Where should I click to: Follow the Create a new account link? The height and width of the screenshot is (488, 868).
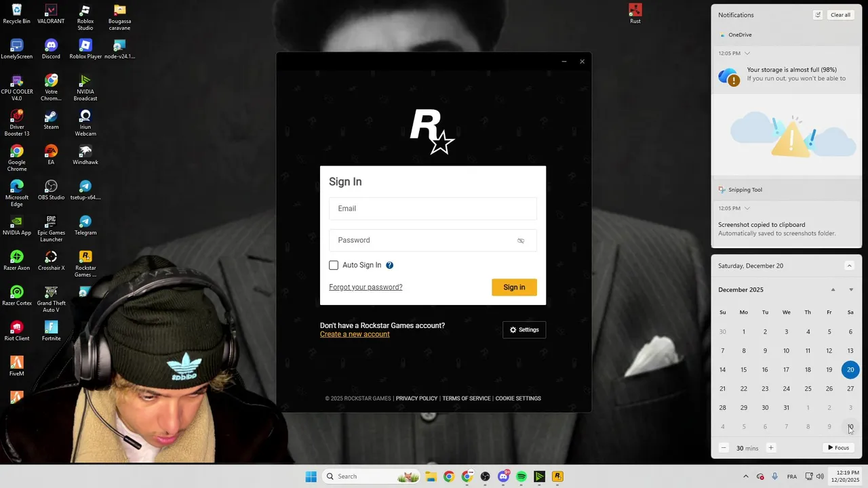pyautogui.click(x=355, y=334)
